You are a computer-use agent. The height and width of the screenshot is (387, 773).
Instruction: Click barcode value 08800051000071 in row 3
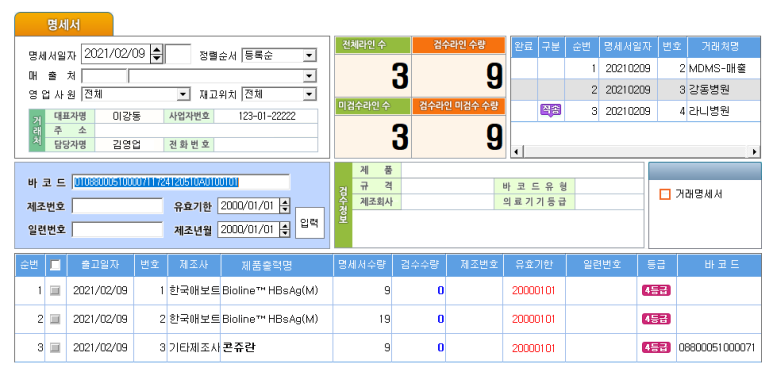[x=716, y=348]
